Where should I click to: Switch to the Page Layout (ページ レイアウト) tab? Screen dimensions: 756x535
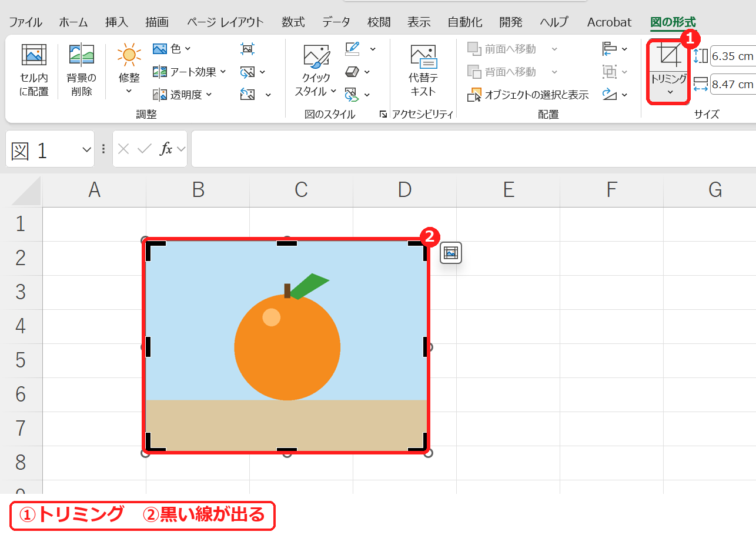point(225,22)
